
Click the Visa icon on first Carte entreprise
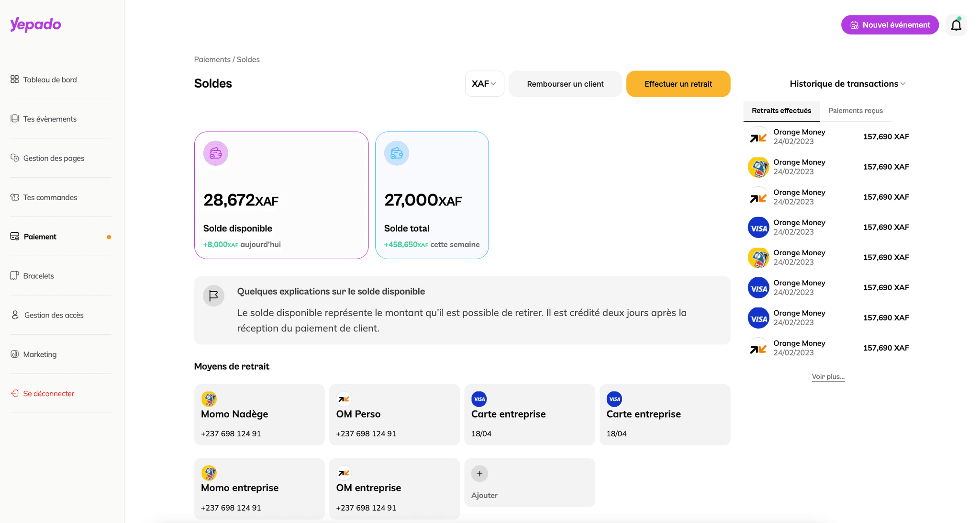479,399
